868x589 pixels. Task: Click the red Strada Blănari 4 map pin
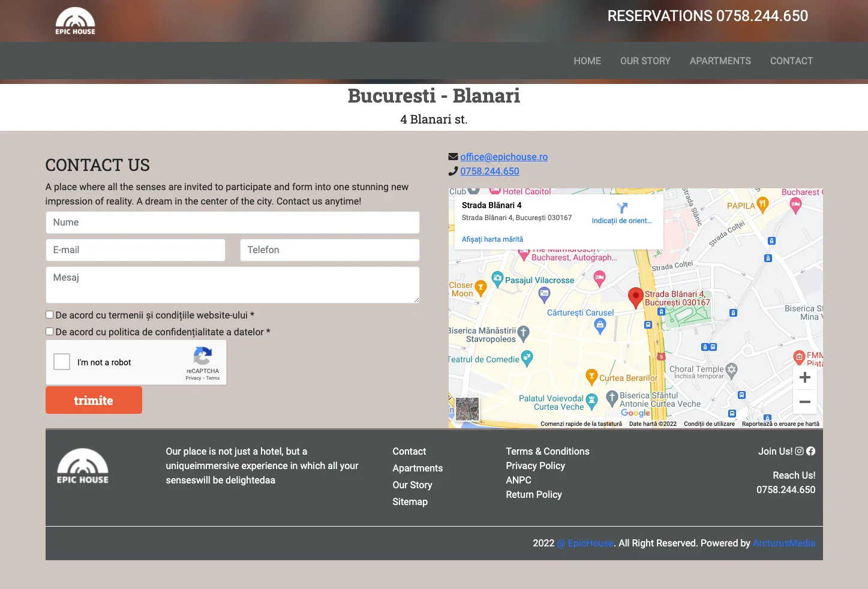pyautogui.click(x=635, y=296)
